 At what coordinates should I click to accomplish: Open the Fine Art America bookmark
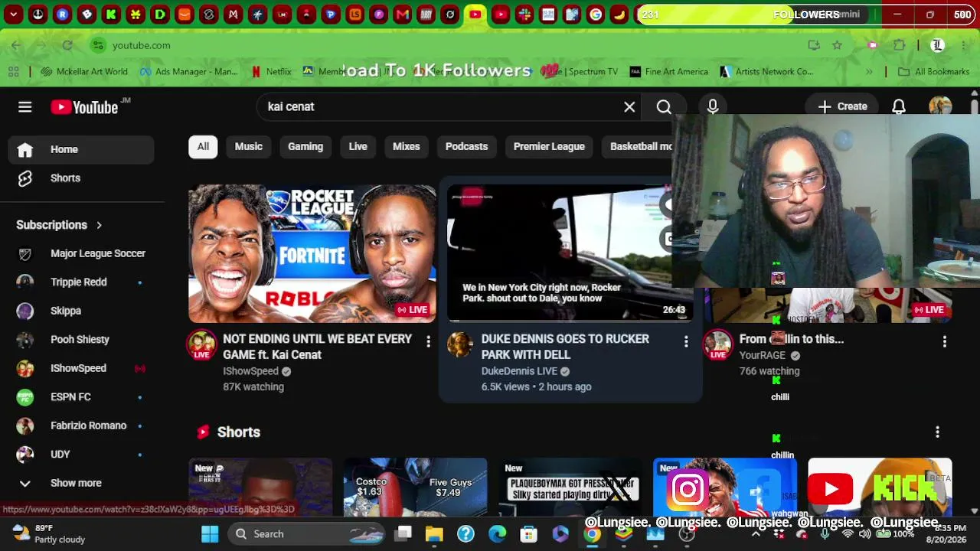click(x=668, y=72)
